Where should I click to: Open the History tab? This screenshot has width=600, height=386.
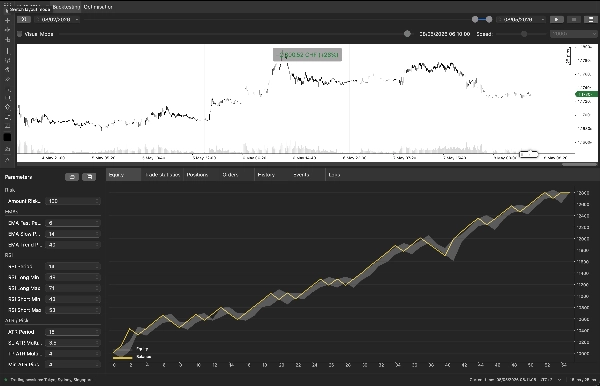[x=266, y=175]
